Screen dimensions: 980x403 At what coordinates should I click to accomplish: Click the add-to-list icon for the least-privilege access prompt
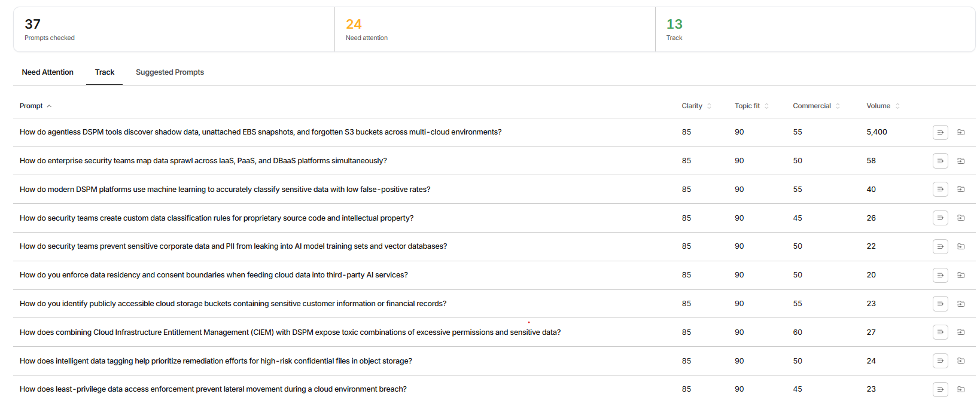coord(940,389)
